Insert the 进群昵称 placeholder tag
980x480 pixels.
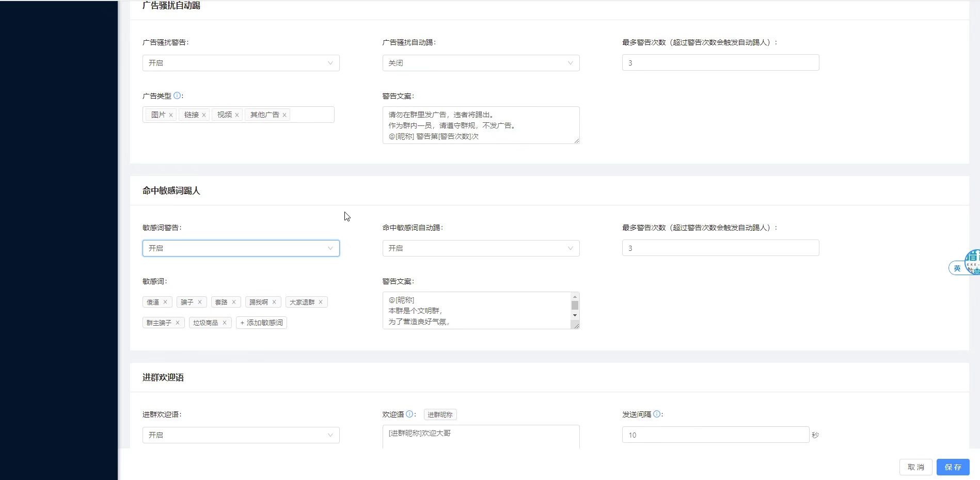(x=440, y=414)
